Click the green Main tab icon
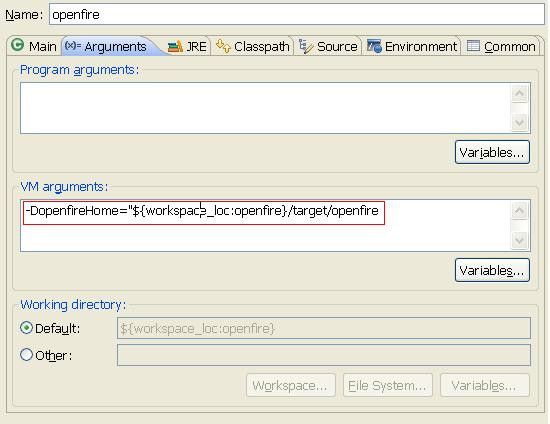This screenshot has height=424, width=550. coord(18,45)
